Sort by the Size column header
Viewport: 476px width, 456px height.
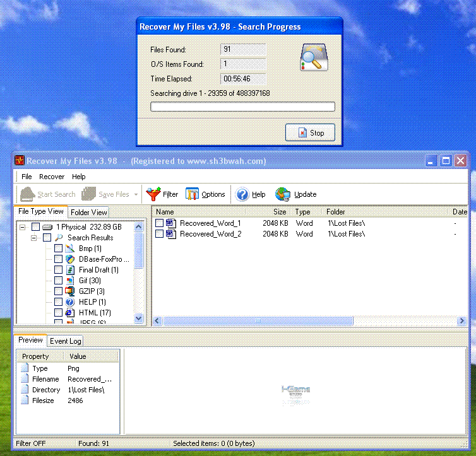click(x=268, y=212)
